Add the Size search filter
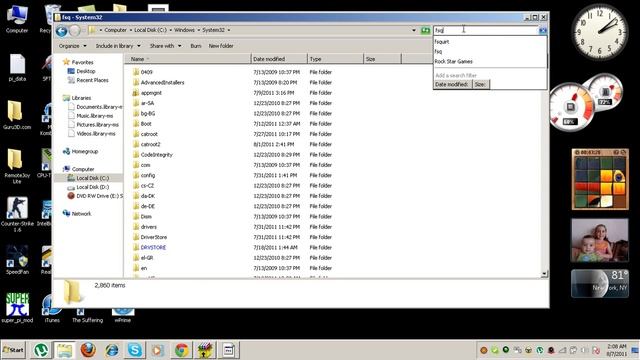 [480, 84]
